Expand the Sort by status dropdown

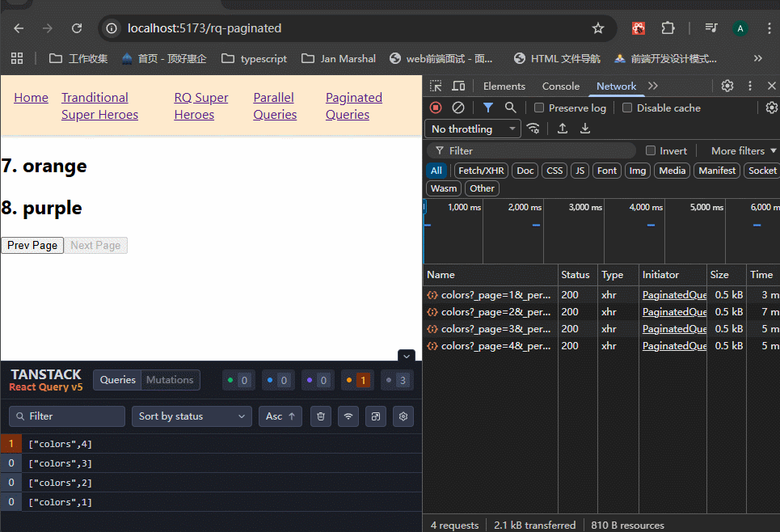coord(192,416)
